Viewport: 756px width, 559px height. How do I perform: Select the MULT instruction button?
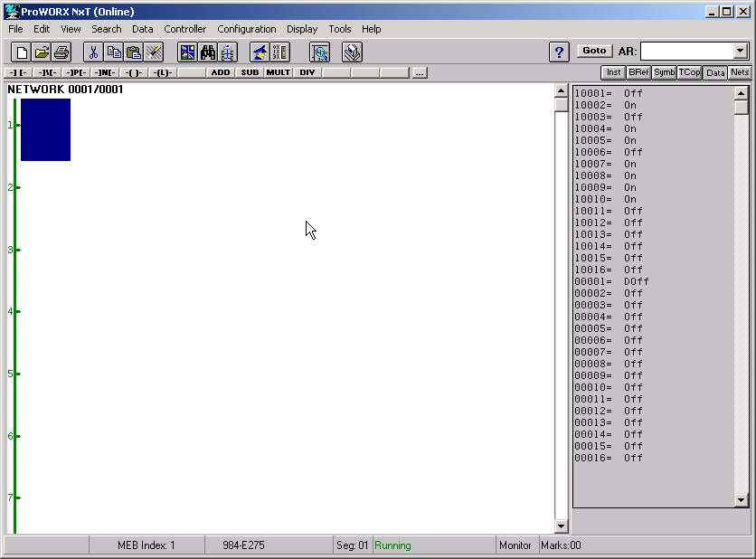pyautogui.click(x=278, y=72)
